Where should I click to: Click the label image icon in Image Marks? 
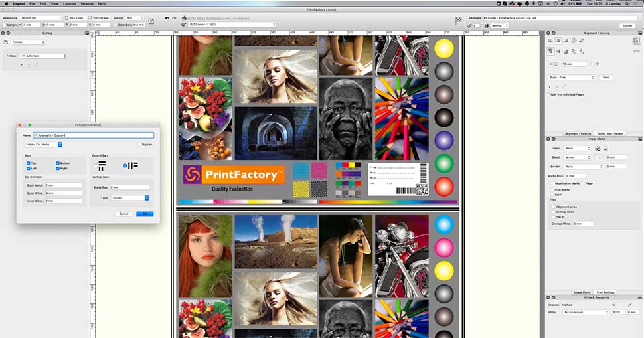[598, 148]
